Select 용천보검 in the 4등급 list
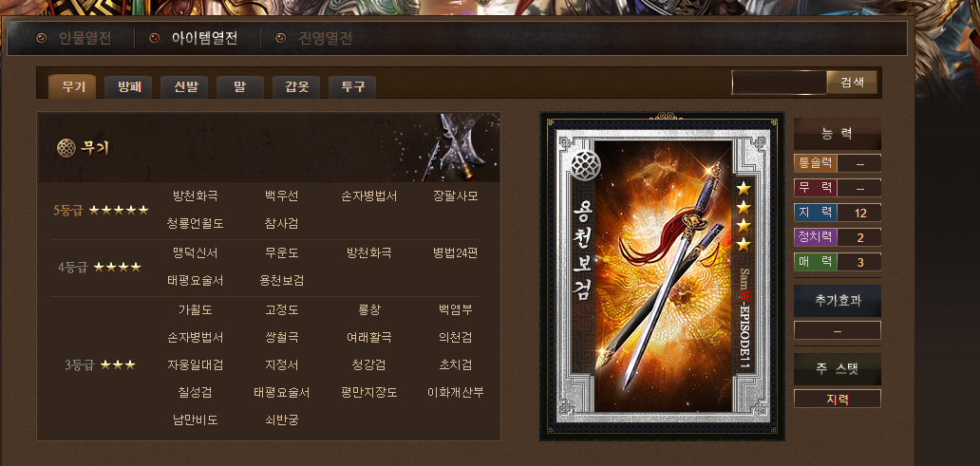 click(282, 281)
